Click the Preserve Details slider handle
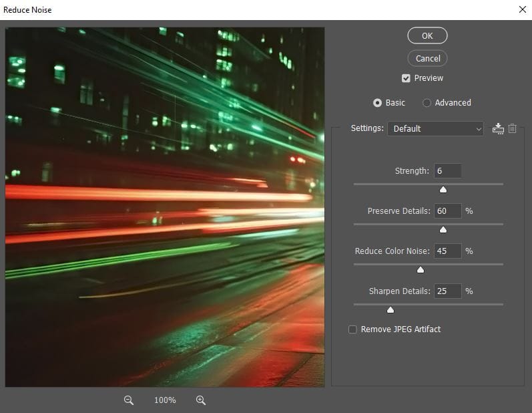 click(x=443, y=230)
